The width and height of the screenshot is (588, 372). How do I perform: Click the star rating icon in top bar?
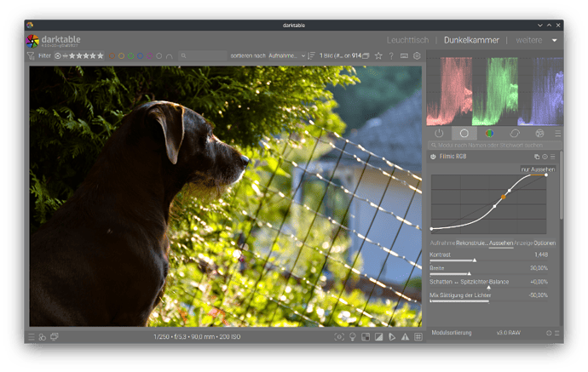pos(378,56)
